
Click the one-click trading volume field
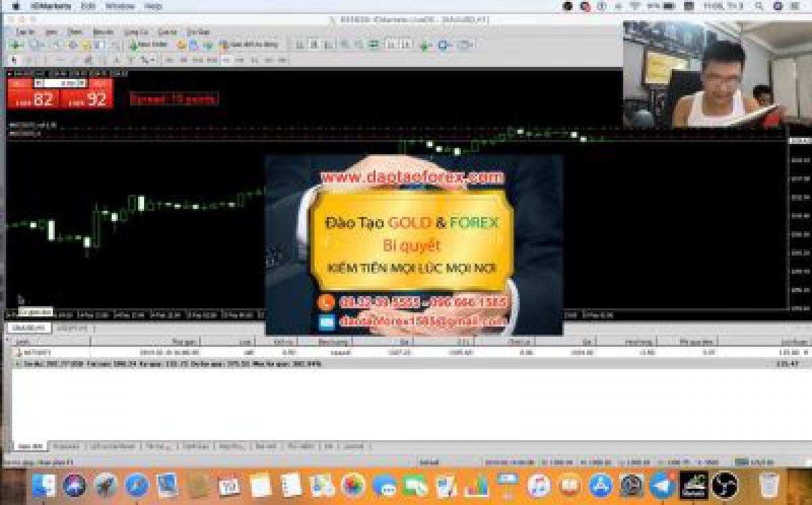click(60, 83)
